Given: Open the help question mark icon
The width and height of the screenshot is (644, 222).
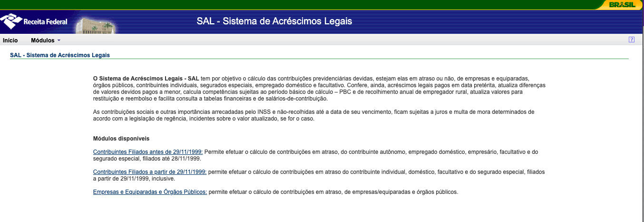Looking at the screenshot, I should coord(631,40).
